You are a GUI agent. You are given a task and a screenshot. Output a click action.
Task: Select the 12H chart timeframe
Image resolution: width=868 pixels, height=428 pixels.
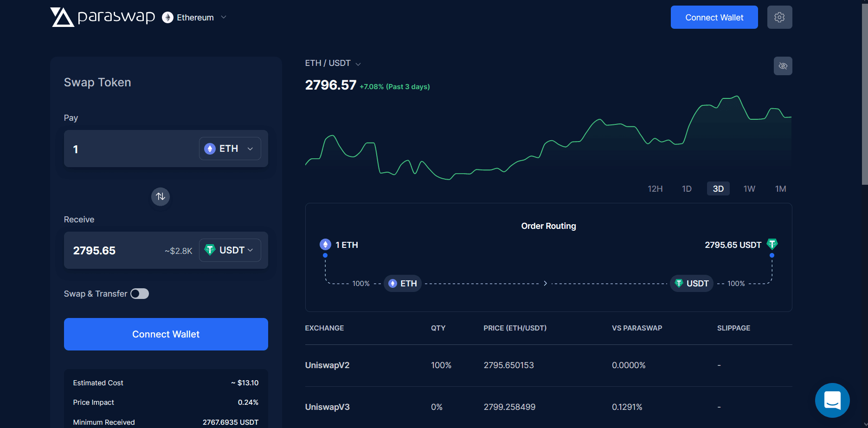click(x=655, y=189)
